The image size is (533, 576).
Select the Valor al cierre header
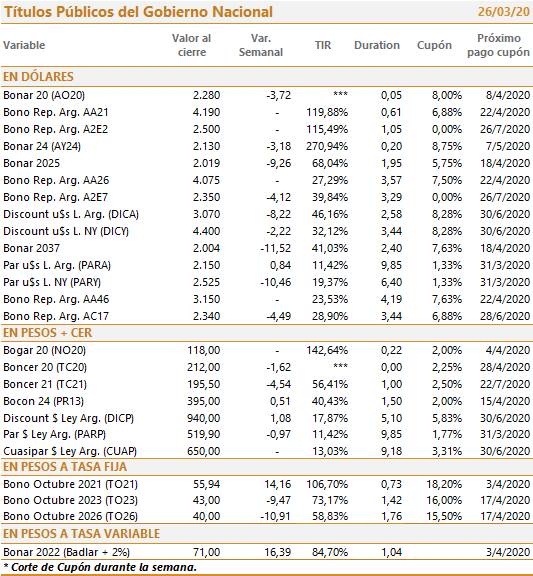click(x=191, y=45)
